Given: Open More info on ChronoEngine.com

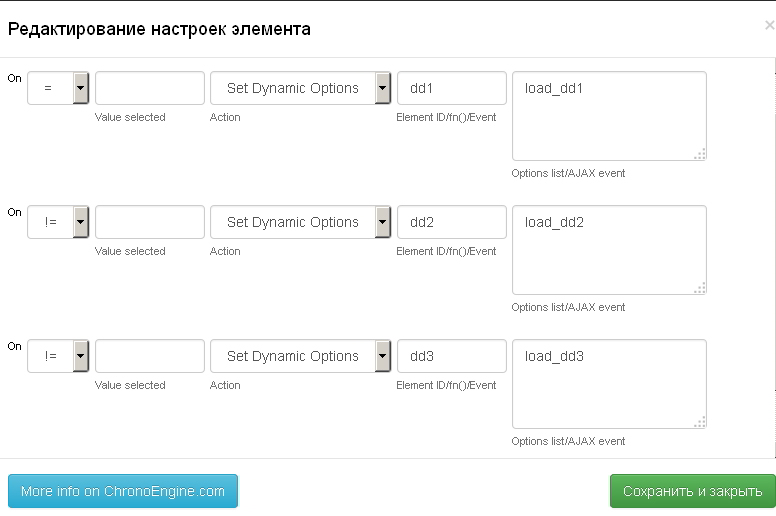Looking at the screenshot, I should (x=123, y=491).
